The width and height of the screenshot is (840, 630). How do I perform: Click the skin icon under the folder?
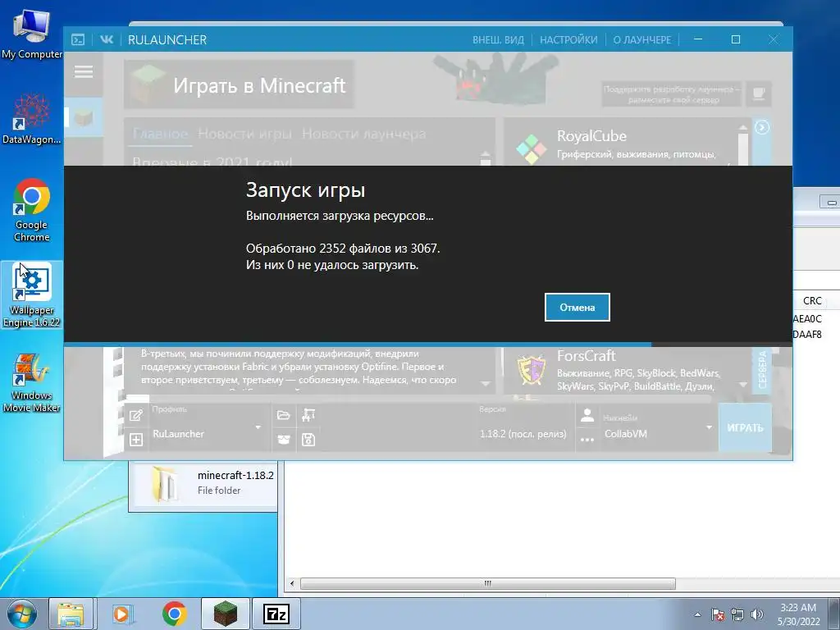pos(283,440)
